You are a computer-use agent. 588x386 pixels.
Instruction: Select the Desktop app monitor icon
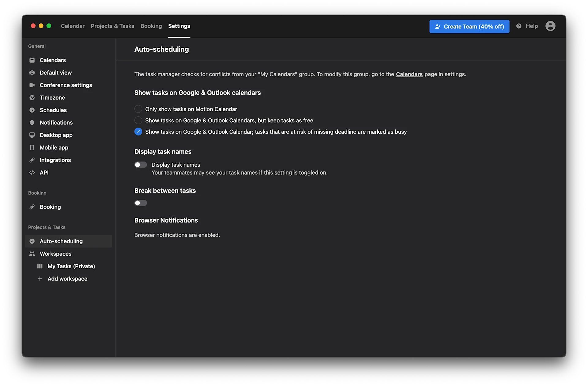point(32,135)
